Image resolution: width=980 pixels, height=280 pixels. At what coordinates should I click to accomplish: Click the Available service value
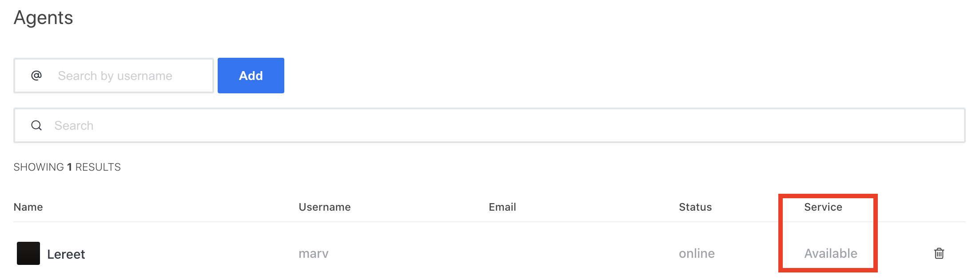click(831, 253)
